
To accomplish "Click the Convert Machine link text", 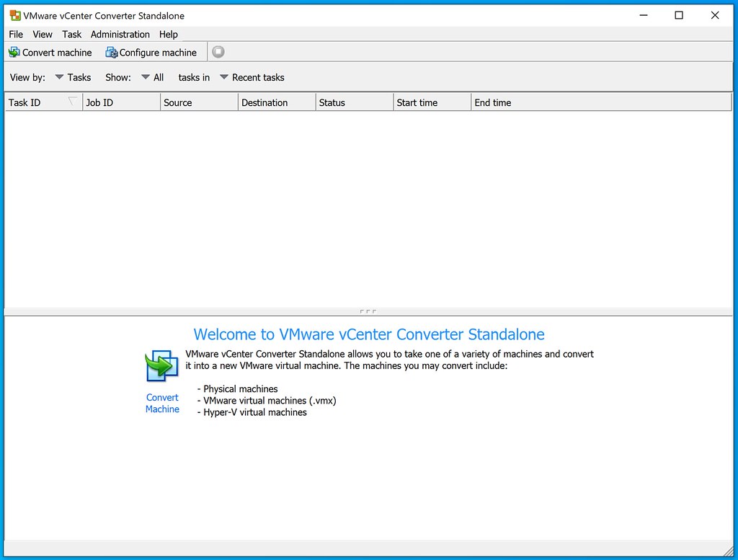I will click(x=162, y=403).
